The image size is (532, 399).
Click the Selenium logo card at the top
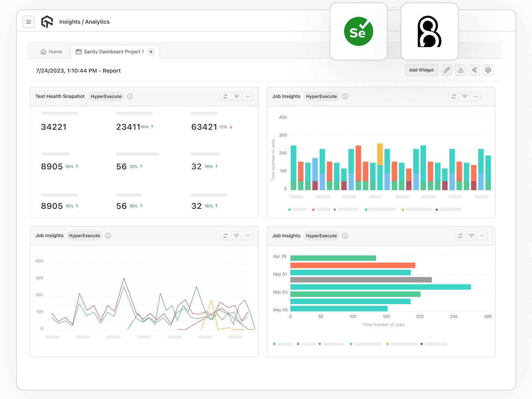pos(358,31)
